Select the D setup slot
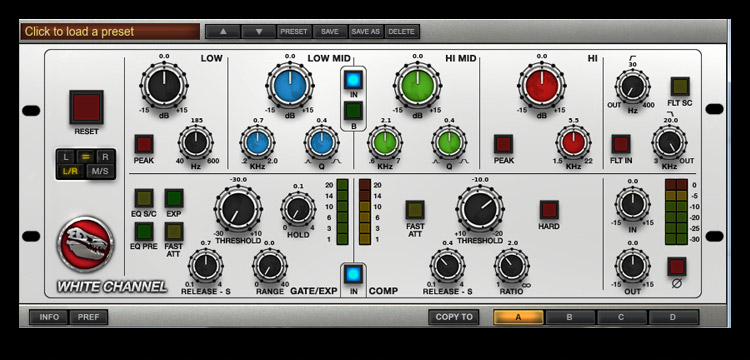The image size is (750, 360). 674,317
